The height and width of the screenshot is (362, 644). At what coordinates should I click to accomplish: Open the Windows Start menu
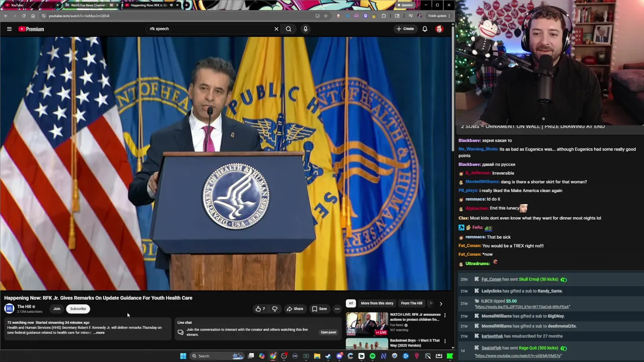[183, 356]
